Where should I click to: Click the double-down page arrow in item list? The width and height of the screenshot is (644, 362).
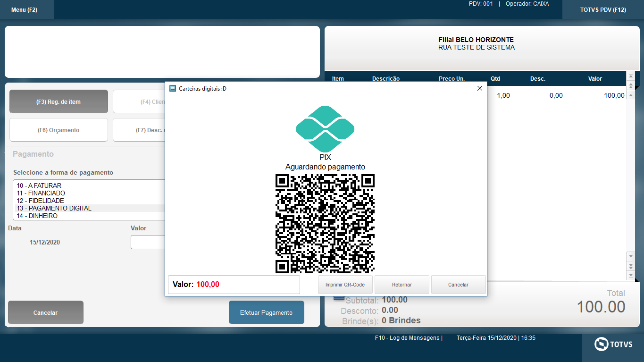pos(630,265)
